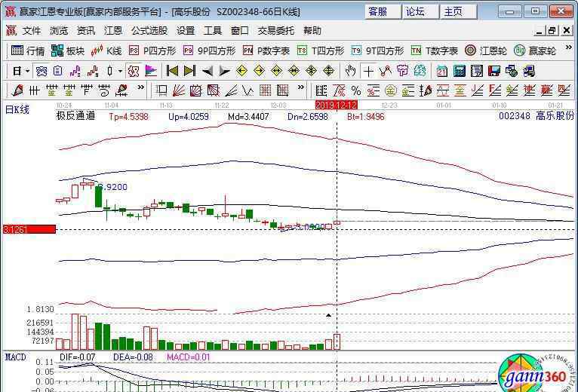Screen dimensions: 578x392
Task: Click the 论坛 forum button
Action: pos(420,12)
